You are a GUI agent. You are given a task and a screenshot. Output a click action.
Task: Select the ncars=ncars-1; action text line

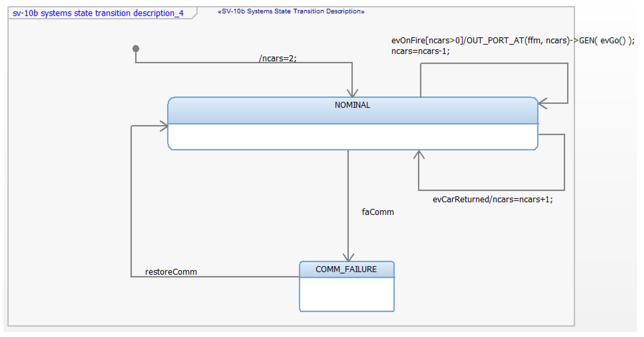pos(420,51)
